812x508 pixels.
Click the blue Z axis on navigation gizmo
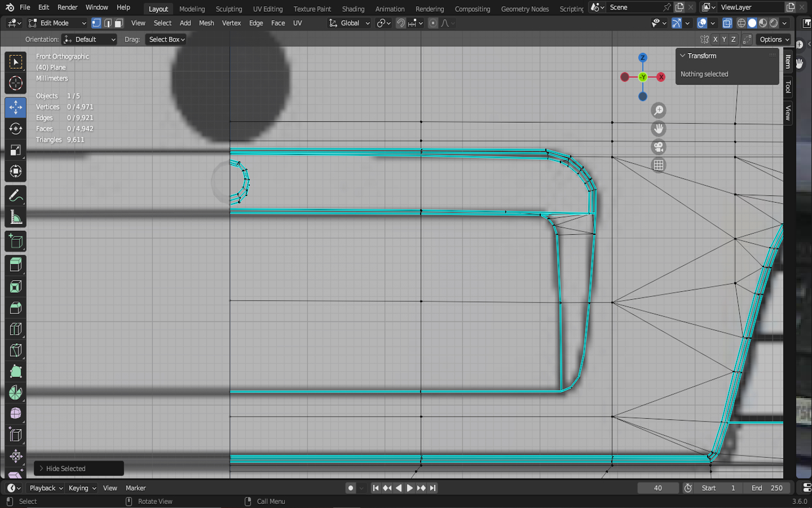[643, 58]
